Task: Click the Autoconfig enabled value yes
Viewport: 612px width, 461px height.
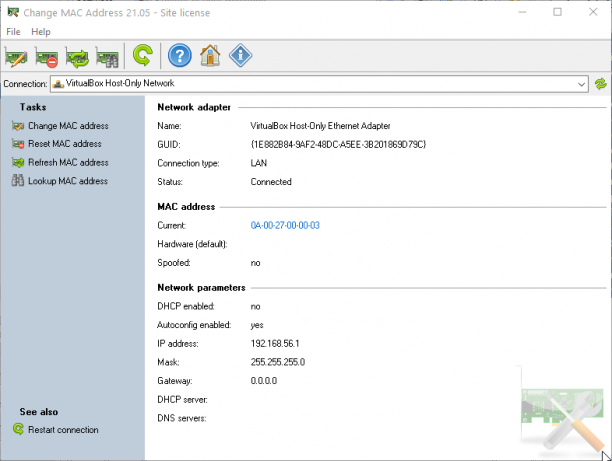Action: tap(257, 325)
